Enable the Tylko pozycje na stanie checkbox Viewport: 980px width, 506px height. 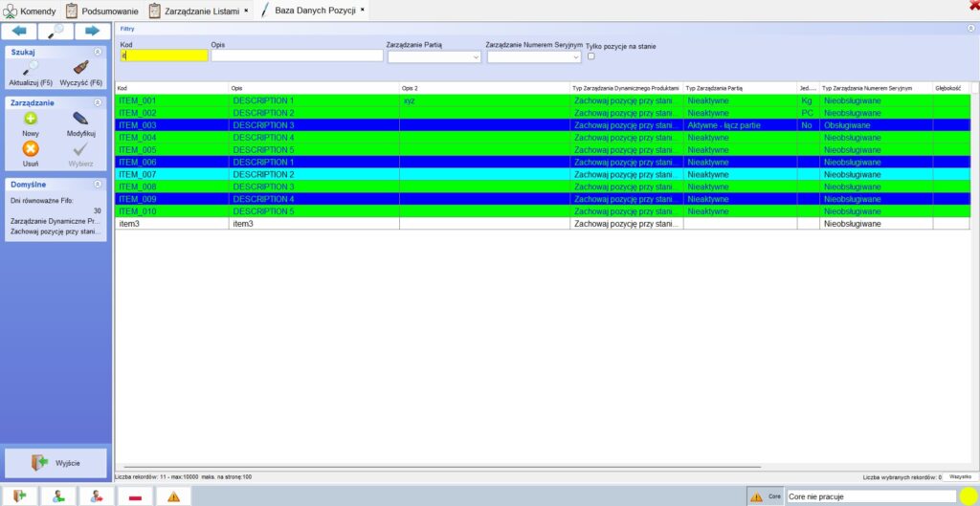[x=590, y=56]
